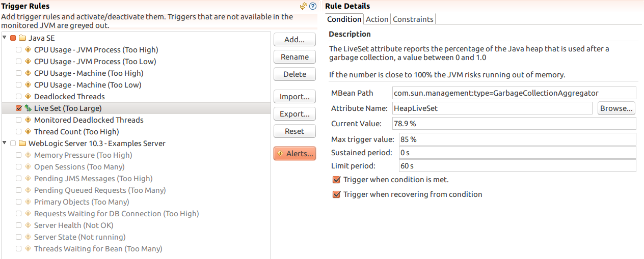Collapse the WebLogic Server 10.3 group
Viewport: 644px width, 259px height.
coord(5,143)
